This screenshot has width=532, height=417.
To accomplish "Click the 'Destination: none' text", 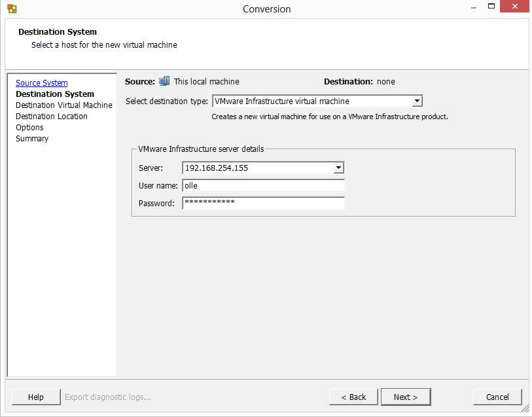I will point(359,81).
